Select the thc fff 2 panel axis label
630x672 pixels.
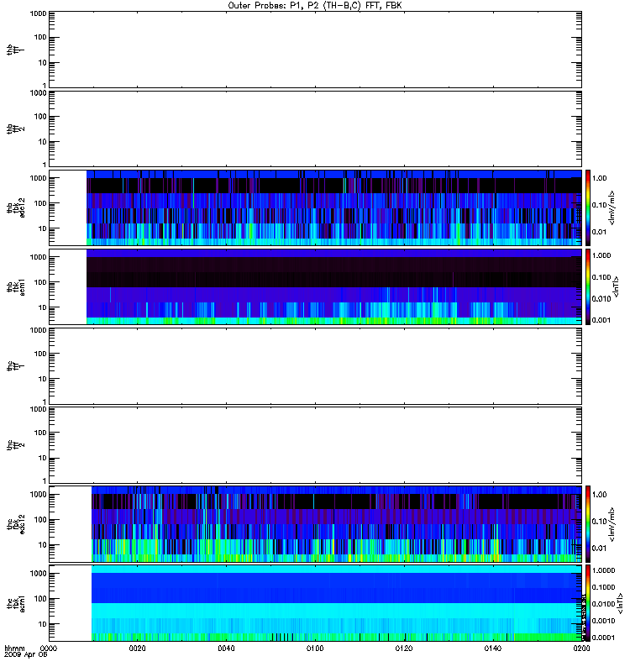coord(15,445)
